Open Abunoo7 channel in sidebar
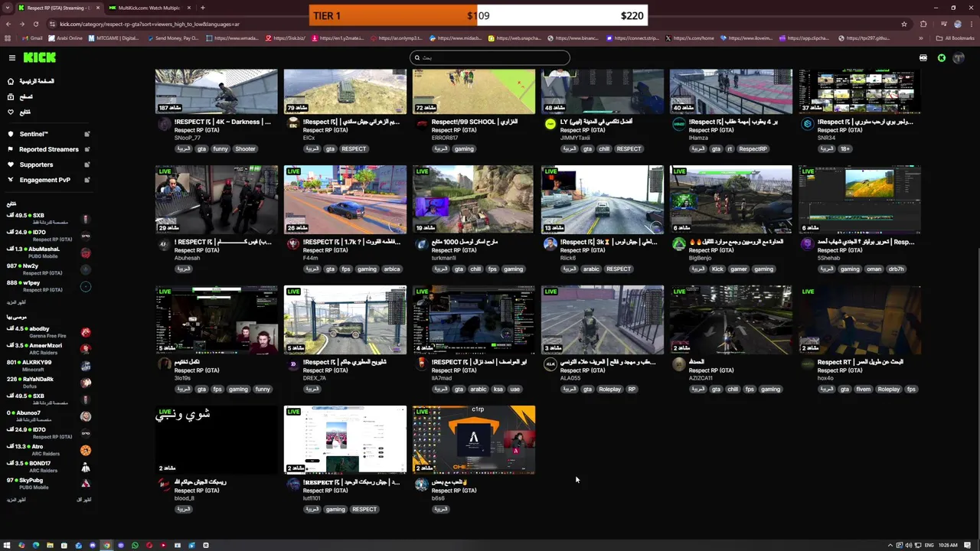The width and height of the screenshot is (980, 551). click(x=49, y=416)
